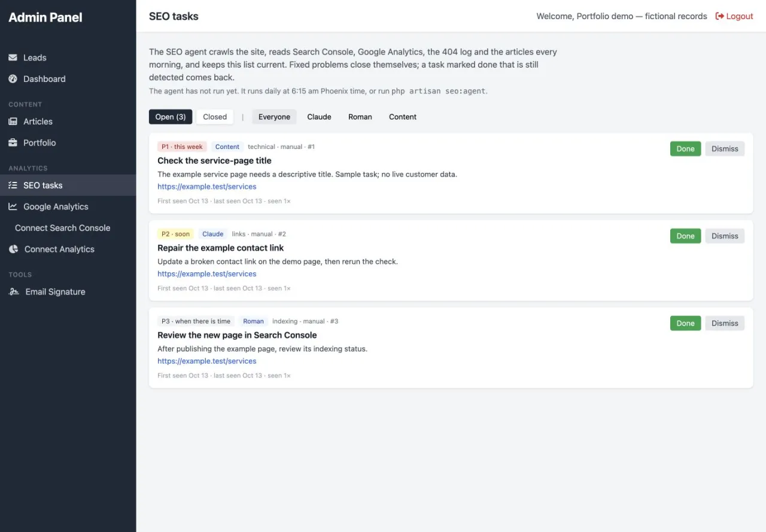Mark service-page title task Done
Viewport: 766px width, 532px height.
pos(685,149)
